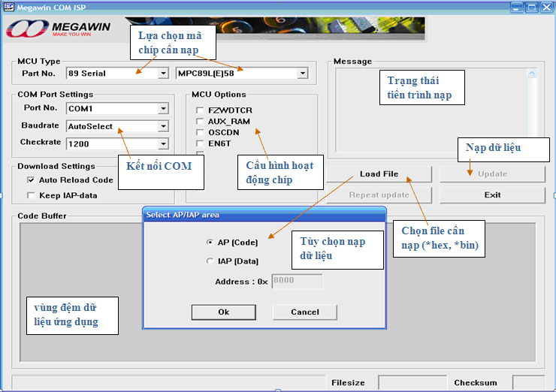
Task: Click the MCU Options group label
Action: click(x=219, y=95)
